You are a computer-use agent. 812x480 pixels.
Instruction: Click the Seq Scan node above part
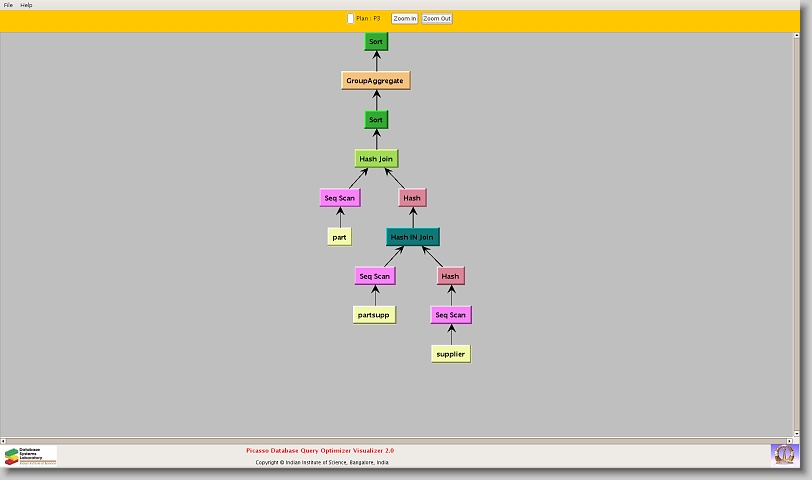(x=340, y=198)
